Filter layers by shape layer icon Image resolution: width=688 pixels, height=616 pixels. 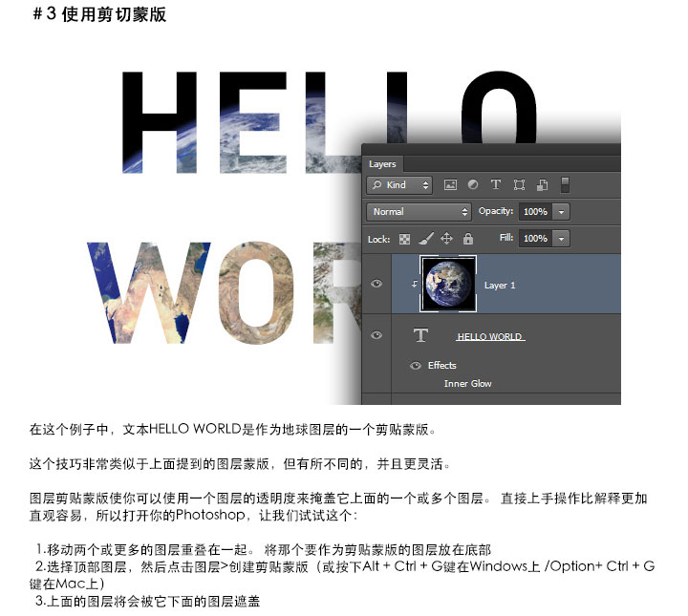519,185
